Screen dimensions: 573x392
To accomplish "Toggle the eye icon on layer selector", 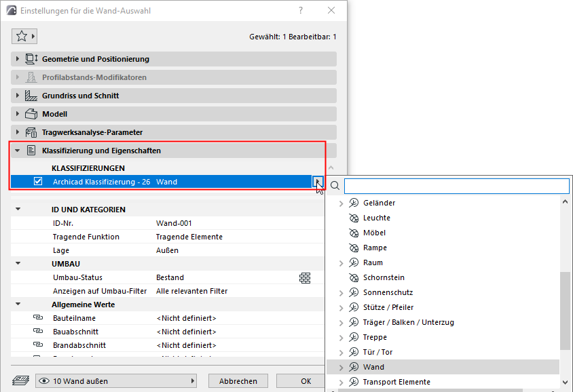I will pos(44,381).
